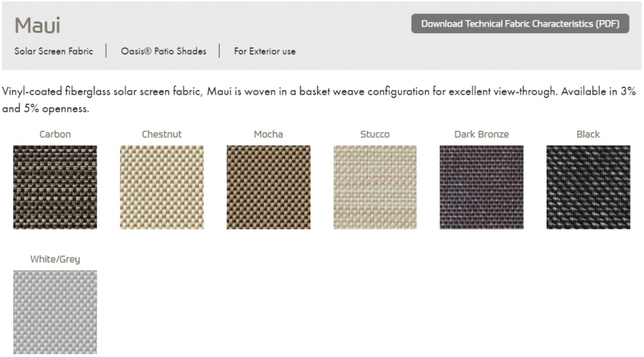Click the Black color name label
Image resolution: width=644 pixels, height=357 pixels.
[588, 134]
